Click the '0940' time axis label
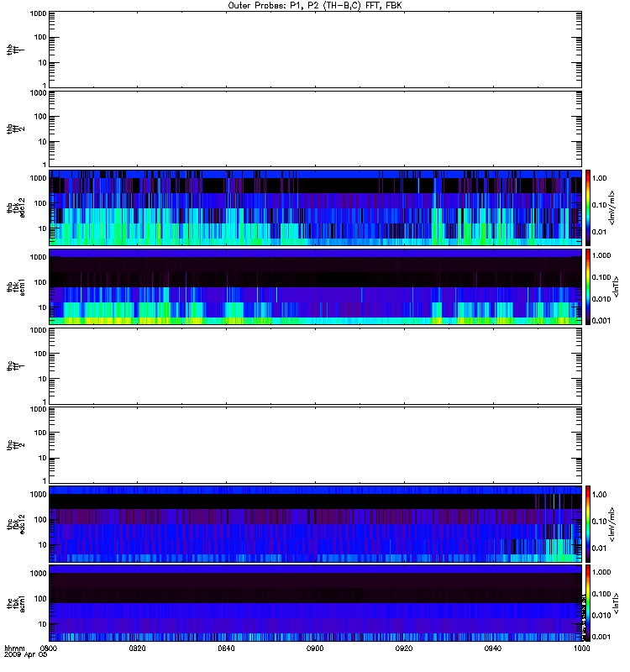Viewport: 630px width, 672px height. point(493,648)
